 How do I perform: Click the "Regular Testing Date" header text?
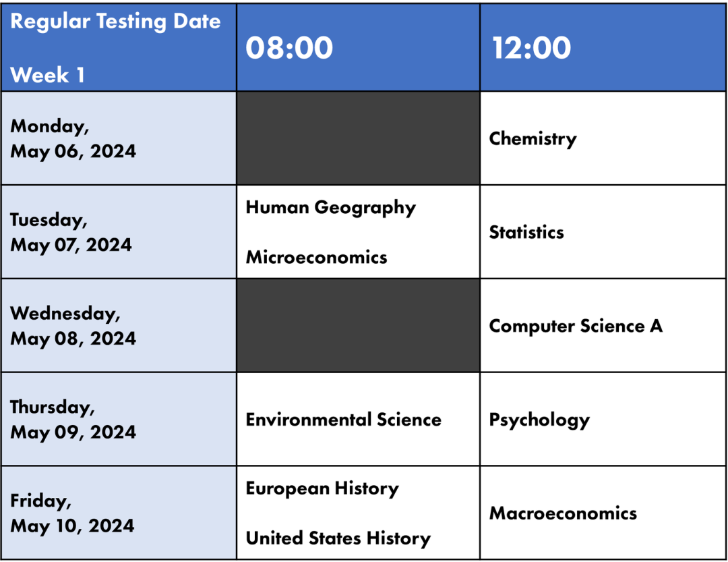[115, 22]
